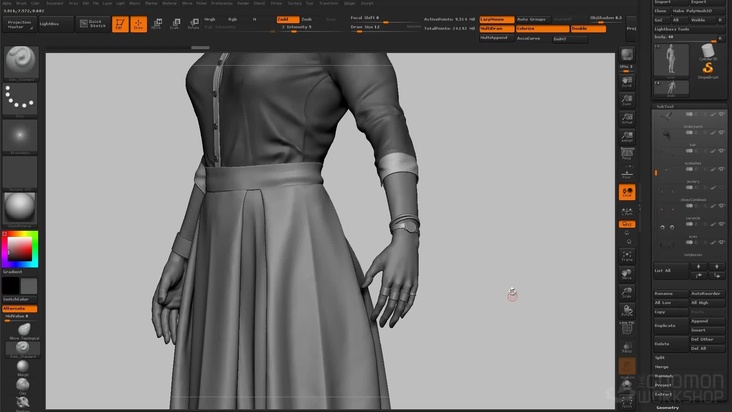
Task: Toggle the LazyMouse option
Action: pos(496,19)
